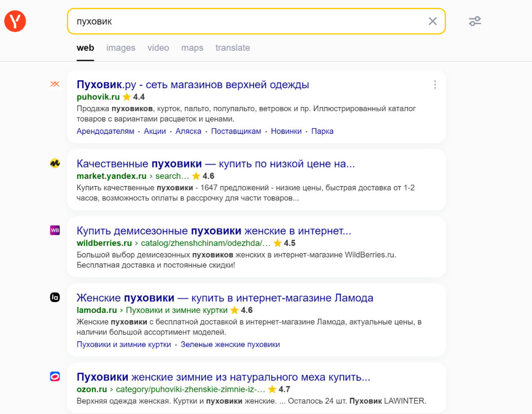Open the Wildberries демисезонные пуховики result
The image size is (532, 414).
(x=214, y=231)
